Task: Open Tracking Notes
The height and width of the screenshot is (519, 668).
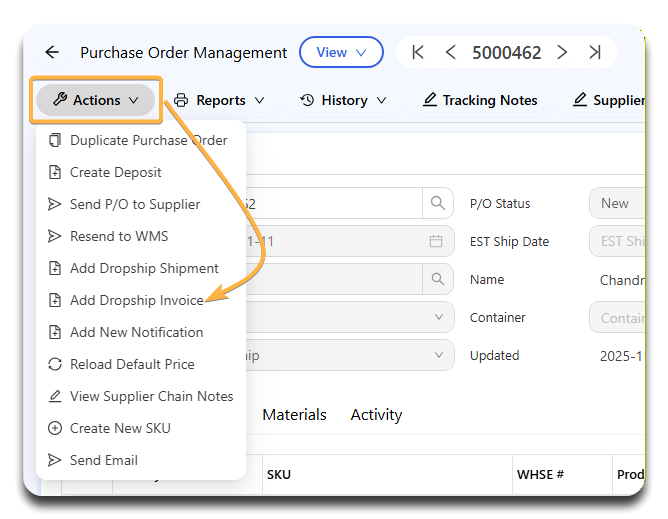Action: point(480,100)
